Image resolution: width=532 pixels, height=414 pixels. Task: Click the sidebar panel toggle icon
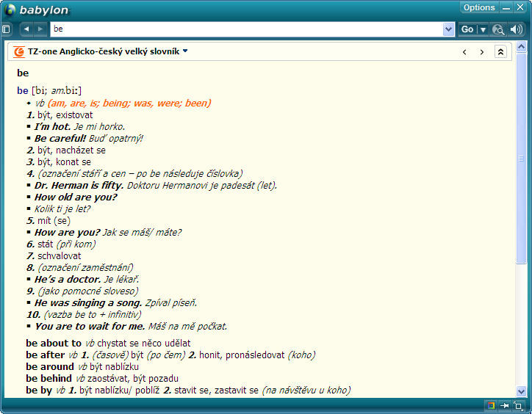pyautogui.click(x=7, y=29)
